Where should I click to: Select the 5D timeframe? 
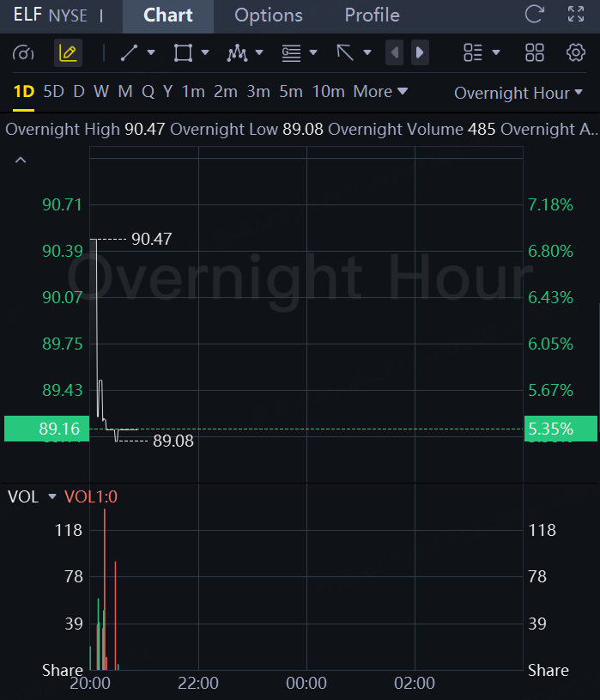click(x=53, y=91)
